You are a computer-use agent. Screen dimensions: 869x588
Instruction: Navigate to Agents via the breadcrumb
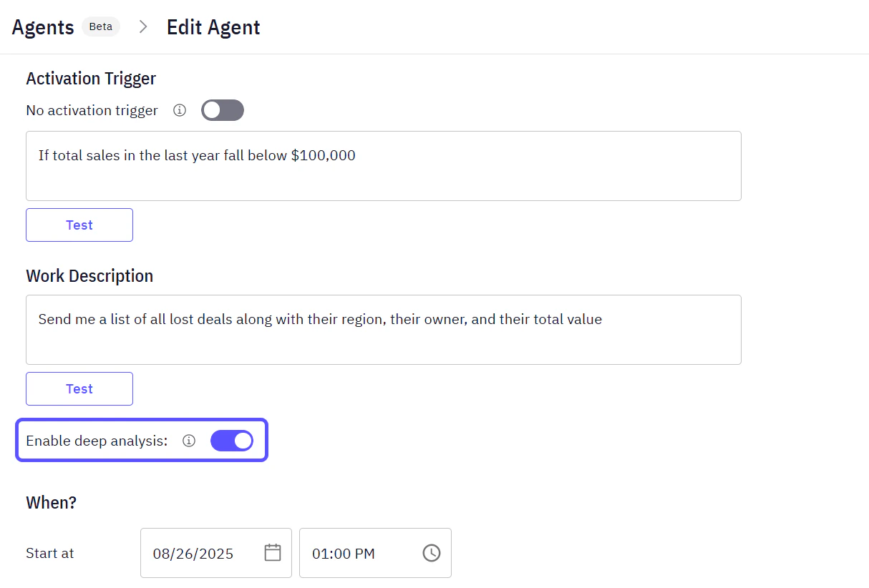[x=42, y=26]
